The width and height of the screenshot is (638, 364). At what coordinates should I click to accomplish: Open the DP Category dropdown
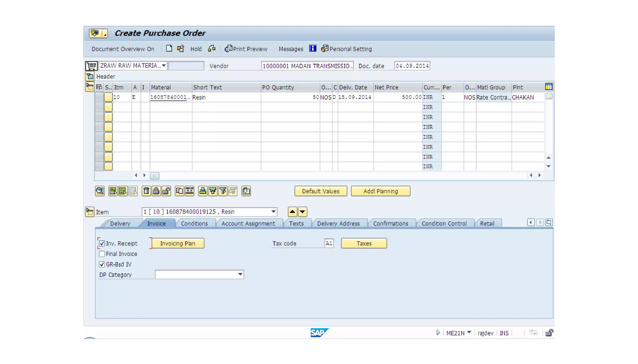(240, 274)
